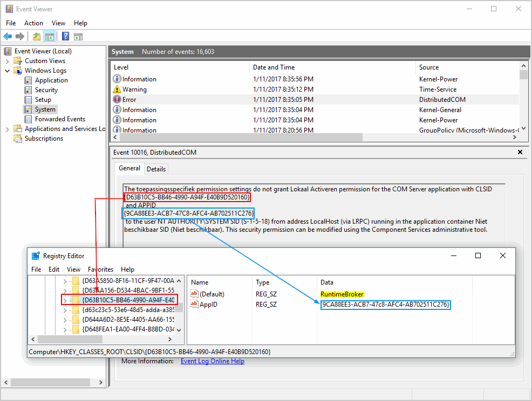The image size is (532, 401).
Task: Select the Error event icon for DistributedCOM
Action: coord(117,100)
